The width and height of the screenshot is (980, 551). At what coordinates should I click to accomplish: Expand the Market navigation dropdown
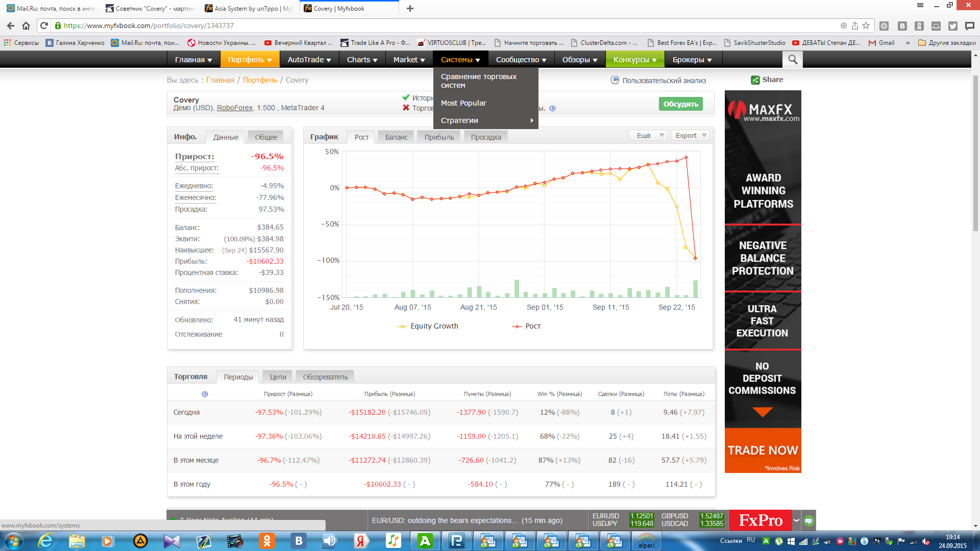(409, 60)
